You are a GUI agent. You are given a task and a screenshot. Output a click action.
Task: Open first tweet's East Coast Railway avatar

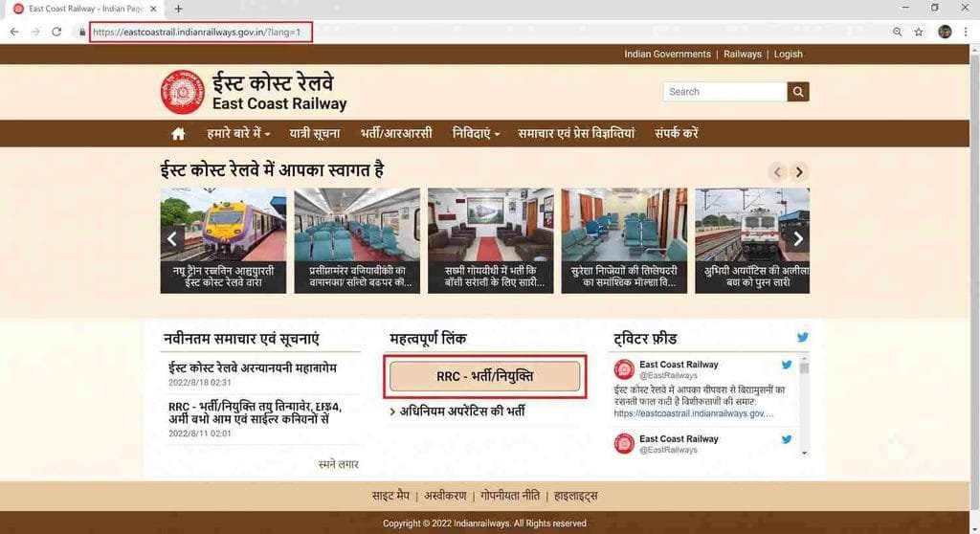(x=624, y=369)
